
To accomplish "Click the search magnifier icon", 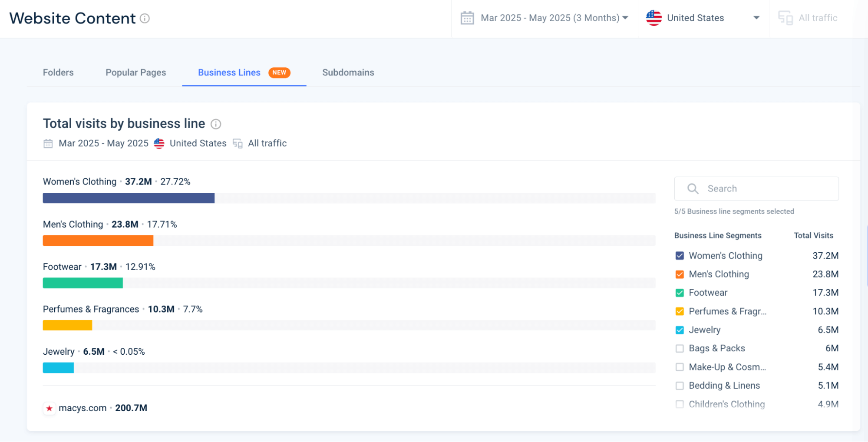I will tap(693, 188).
